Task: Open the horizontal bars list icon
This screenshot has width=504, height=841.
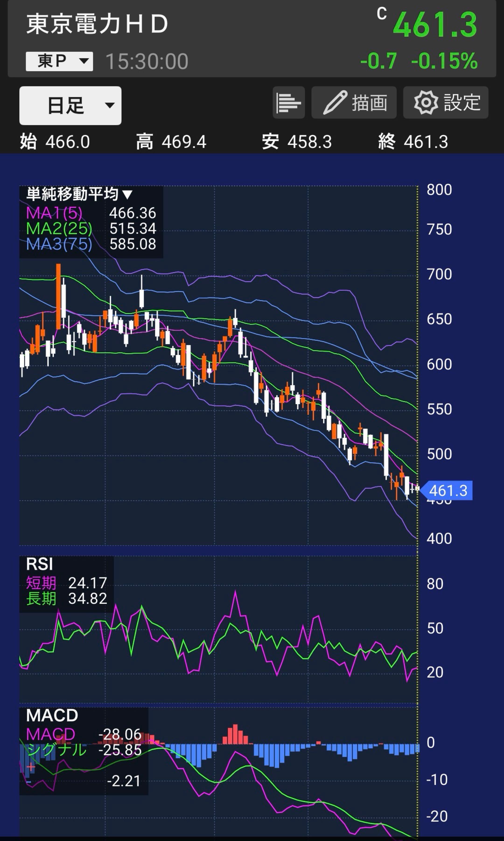Action: (288, 102)
